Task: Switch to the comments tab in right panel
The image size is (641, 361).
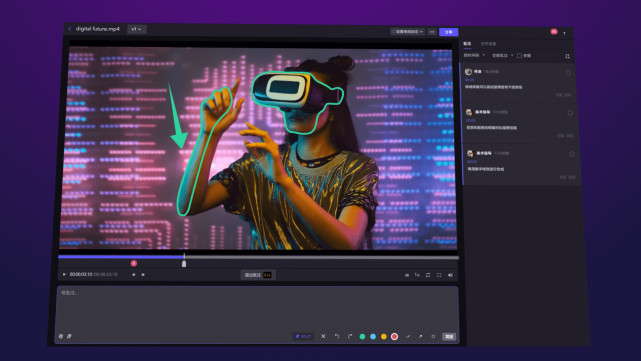Action: (467, 44)
